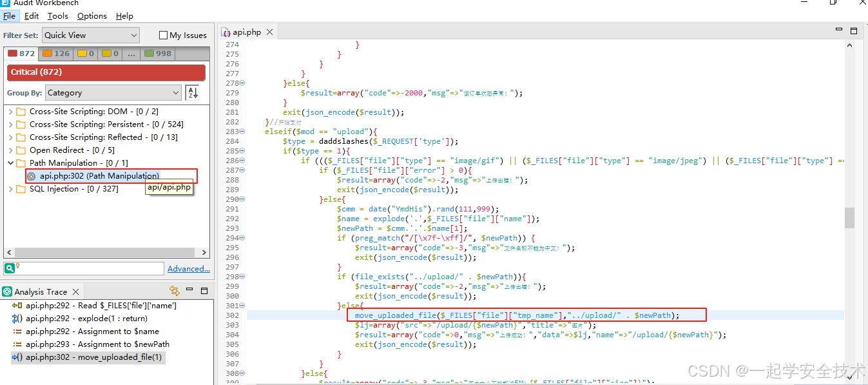
Task: Select the green 998 issues tab
Action: click(158, 54)
